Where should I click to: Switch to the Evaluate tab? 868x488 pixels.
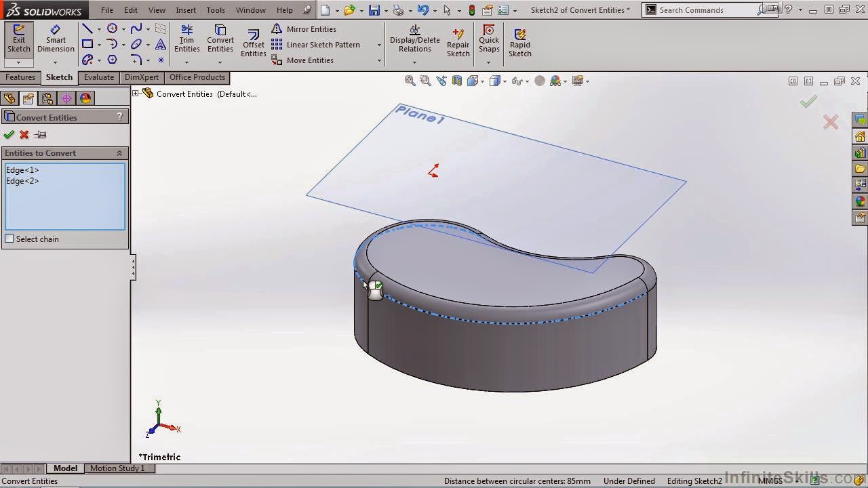(99, 77)
